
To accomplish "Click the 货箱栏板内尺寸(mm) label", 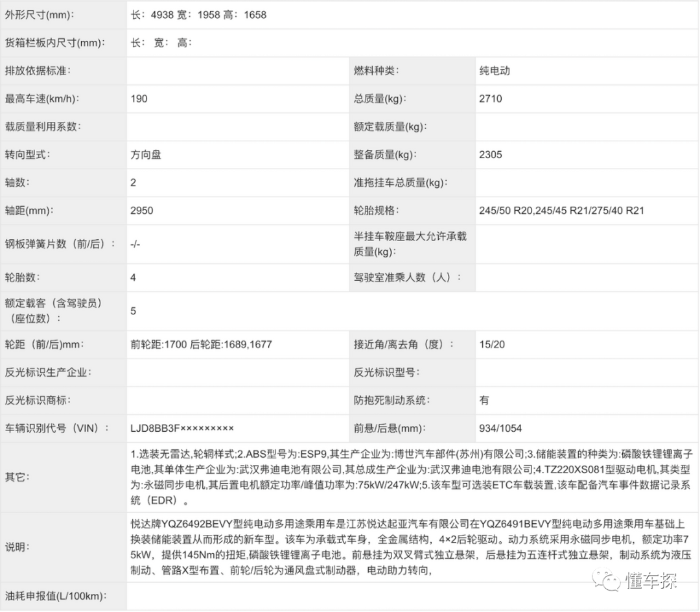I will click(x=55, y=43).
